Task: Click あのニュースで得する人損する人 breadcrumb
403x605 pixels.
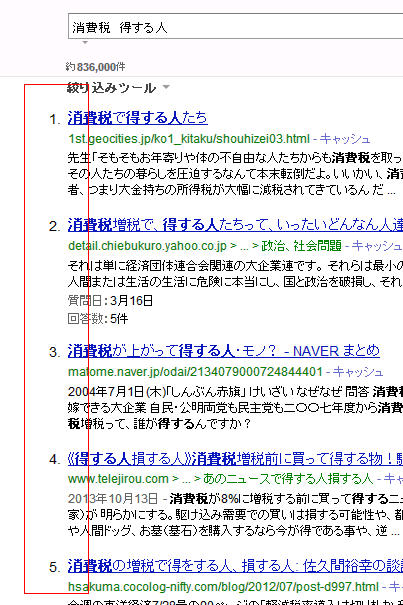Action: [x=288, y=479]
